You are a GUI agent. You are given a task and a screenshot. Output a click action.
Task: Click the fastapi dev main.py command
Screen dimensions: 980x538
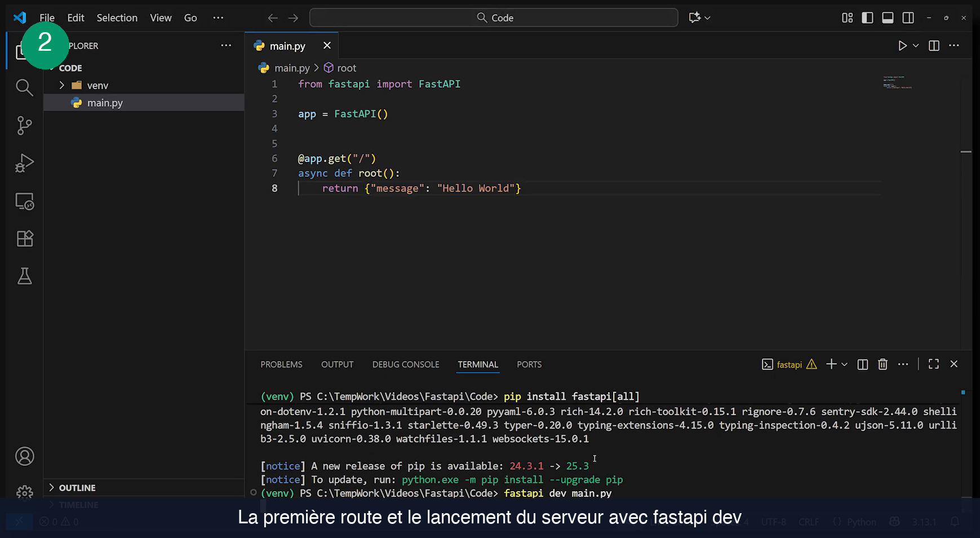click(557, 493)
